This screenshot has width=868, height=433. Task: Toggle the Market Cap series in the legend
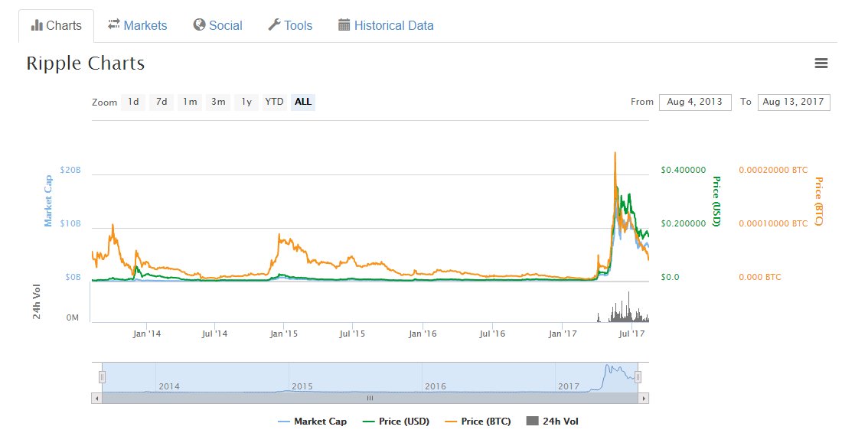click(x=312, y=422)
